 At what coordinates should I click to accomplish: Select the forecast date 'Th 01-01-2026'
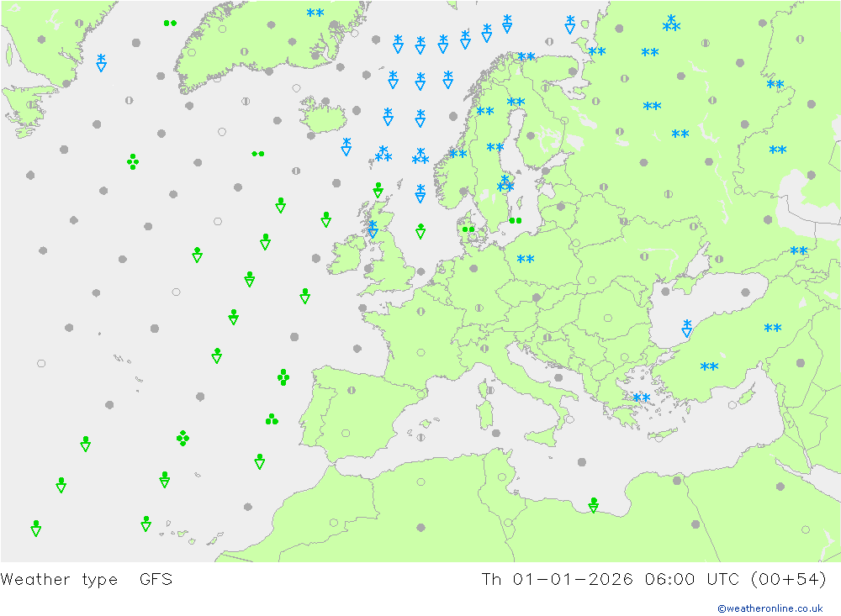(558, 580)
